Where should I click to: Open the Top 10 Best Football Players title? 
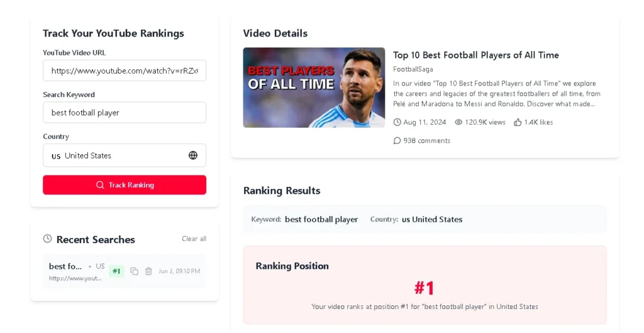pyautogui.click(x=475, y=55)
